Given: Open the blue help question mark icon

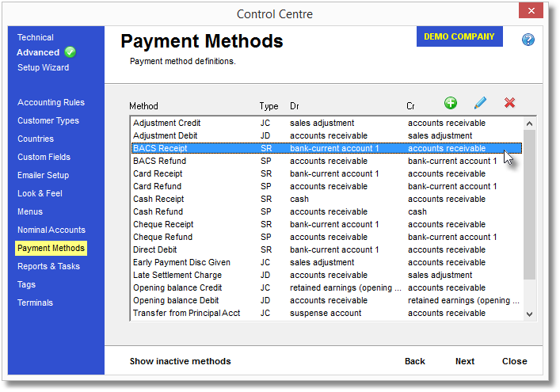Looking at the screenshot, I should point(528,40).
